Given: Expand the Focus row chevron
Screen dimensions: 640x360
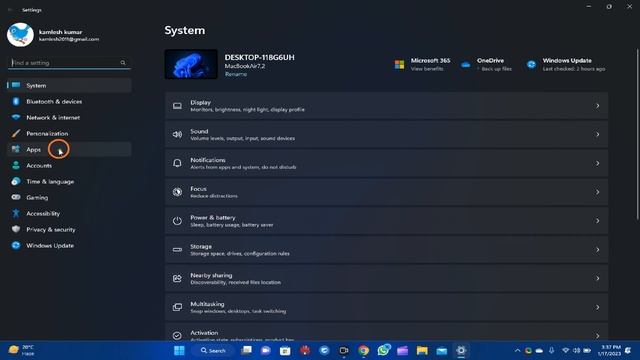Looking at the screenshot, I should [597, 192].
